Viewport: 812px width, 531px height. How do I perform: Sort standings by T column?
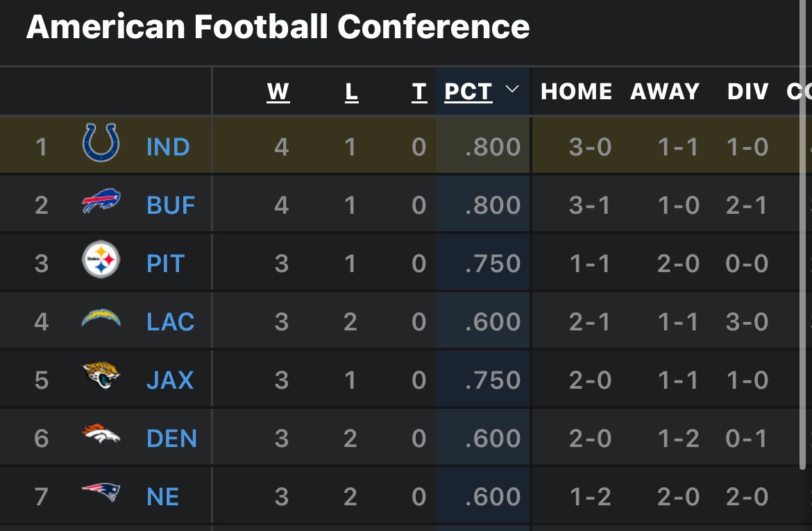[x=419, y=92]
